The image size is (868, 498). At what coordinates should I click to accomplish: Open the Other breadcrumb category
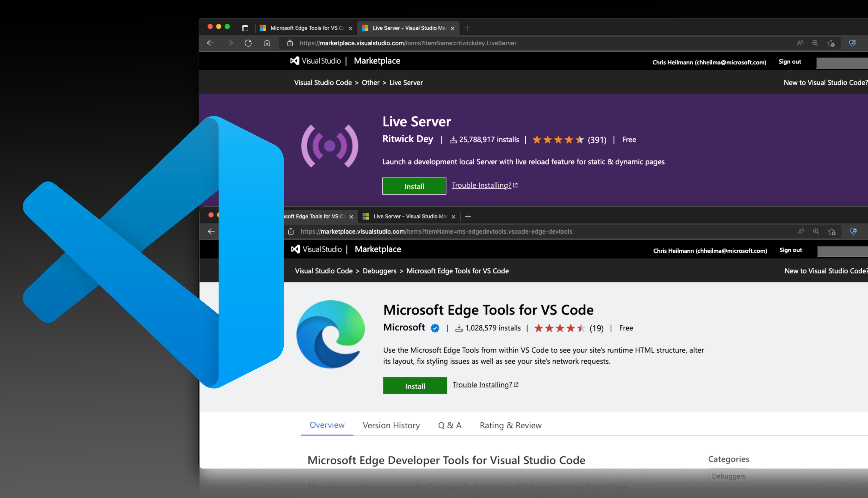[x=371, y=82]
